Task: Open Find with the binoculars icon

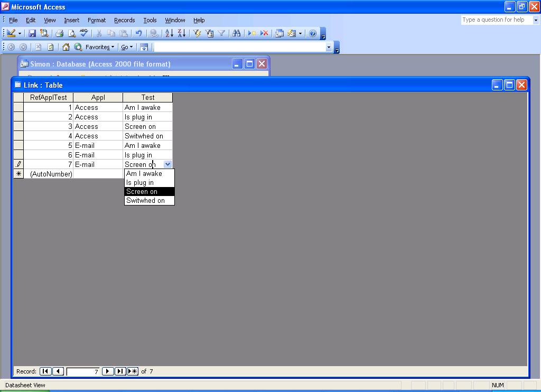Action: point(236,33)
